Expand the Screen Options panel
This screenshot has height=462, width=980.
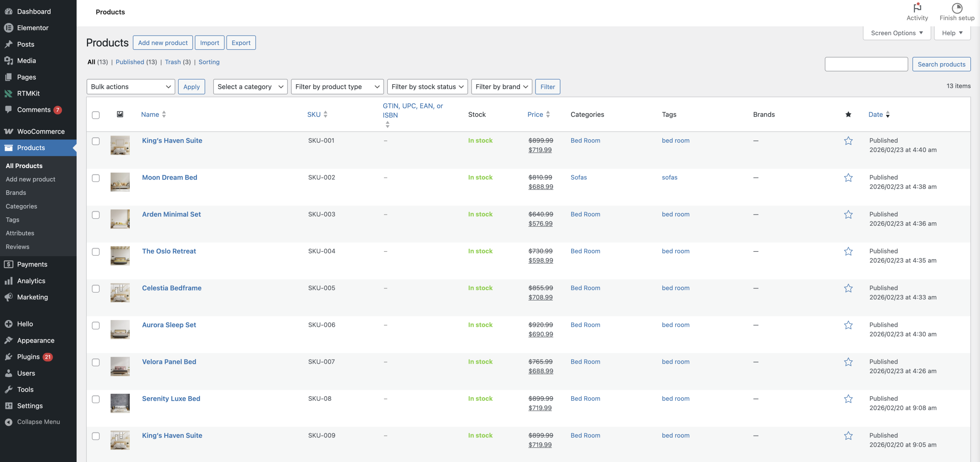pyautogui.click(x=897, y=33)
